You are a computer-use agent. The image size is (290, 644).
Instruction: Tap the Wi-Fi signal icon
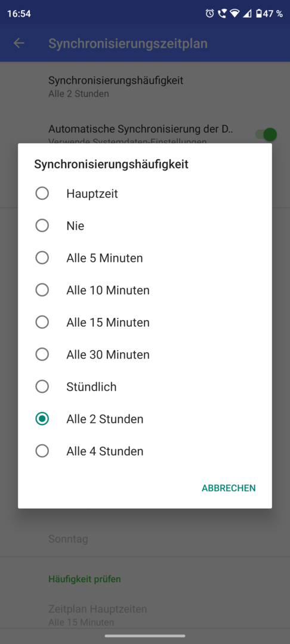[x=235, y=14]
